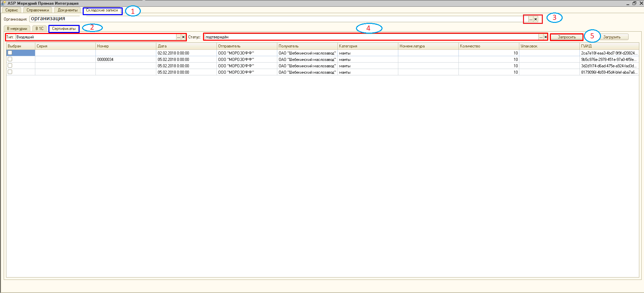Sort by the Выбран column header
This screenshot has height=293, width=644.
[x=21, y=46]
